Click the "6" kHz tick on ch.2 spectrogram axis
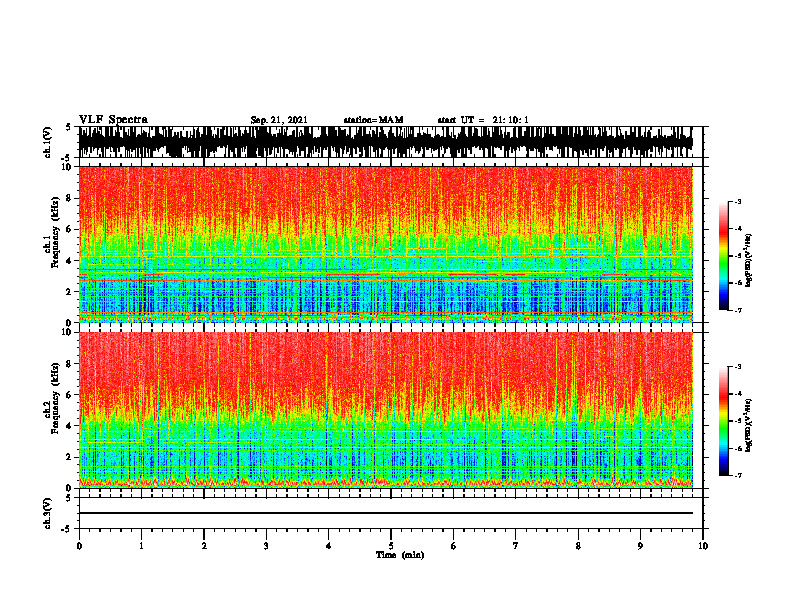The image size is (792, 612). click(x=69, y=395)
